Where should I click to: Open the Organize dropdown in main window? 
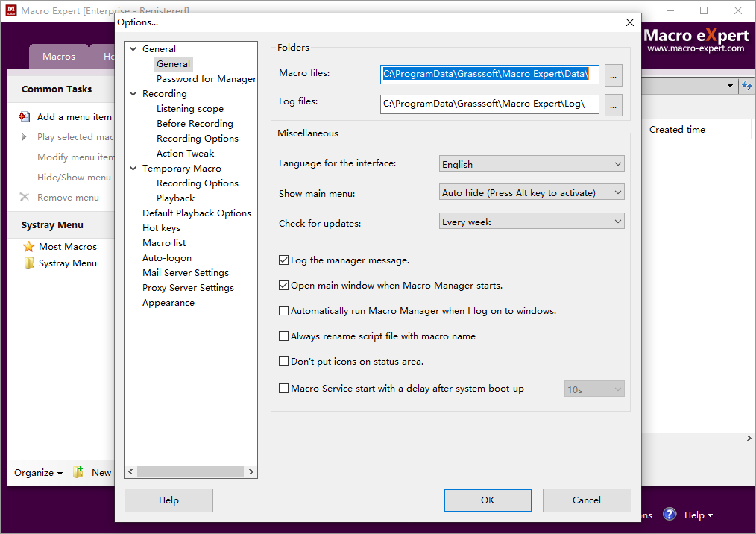pyautogui.click(x=38, y=473)
